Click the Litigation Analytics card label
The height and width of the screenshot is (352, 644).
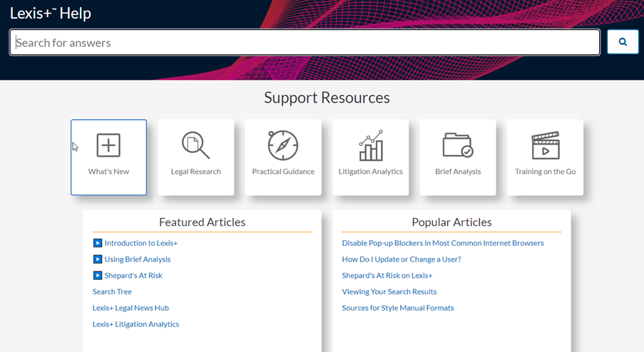coord(370,172)
